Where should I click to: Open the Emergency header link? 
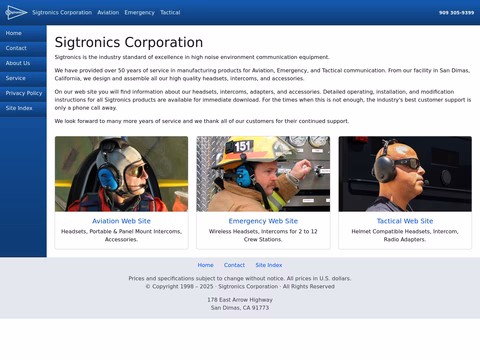[139, 13]
